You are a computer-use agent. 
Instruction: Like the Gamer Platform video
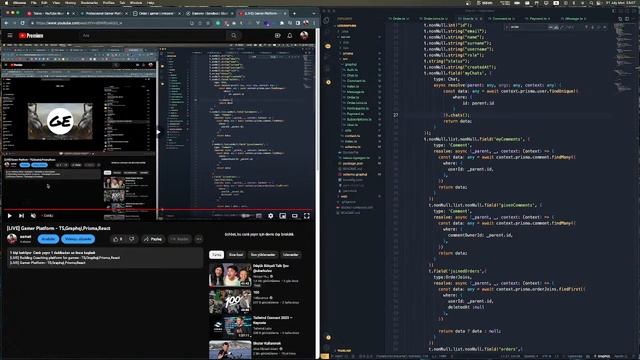point(117,239)
